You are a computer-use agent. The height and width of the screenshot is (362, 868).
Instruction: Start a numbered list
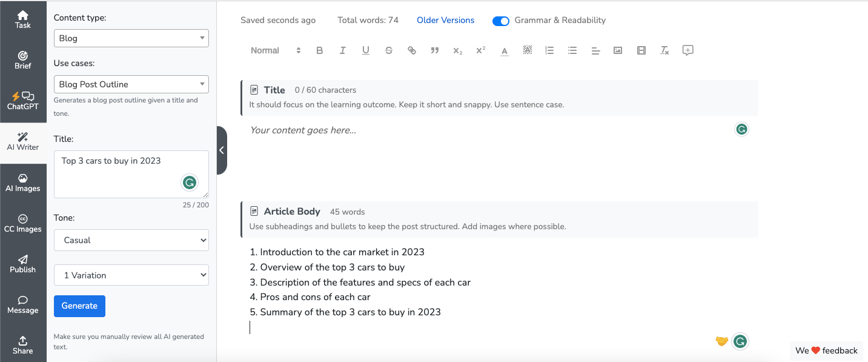pos(549,51)
